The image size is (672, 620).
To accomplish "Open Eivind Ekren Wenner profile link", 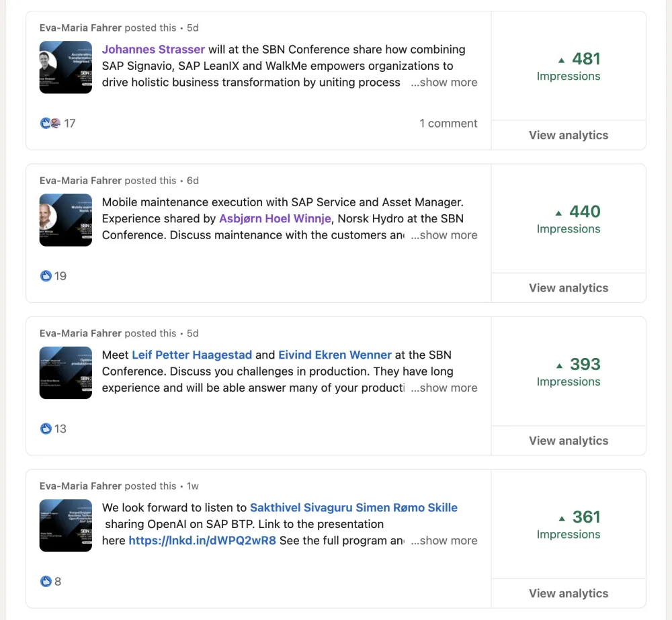I will pos(335,355).
